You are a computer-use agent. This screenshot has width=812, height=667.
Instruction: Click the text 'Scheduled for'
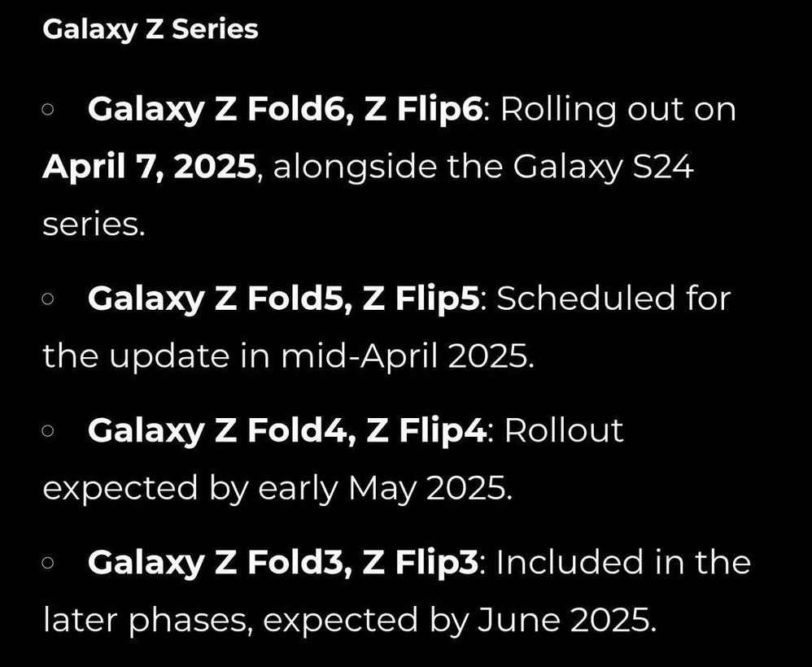[613, 299]
